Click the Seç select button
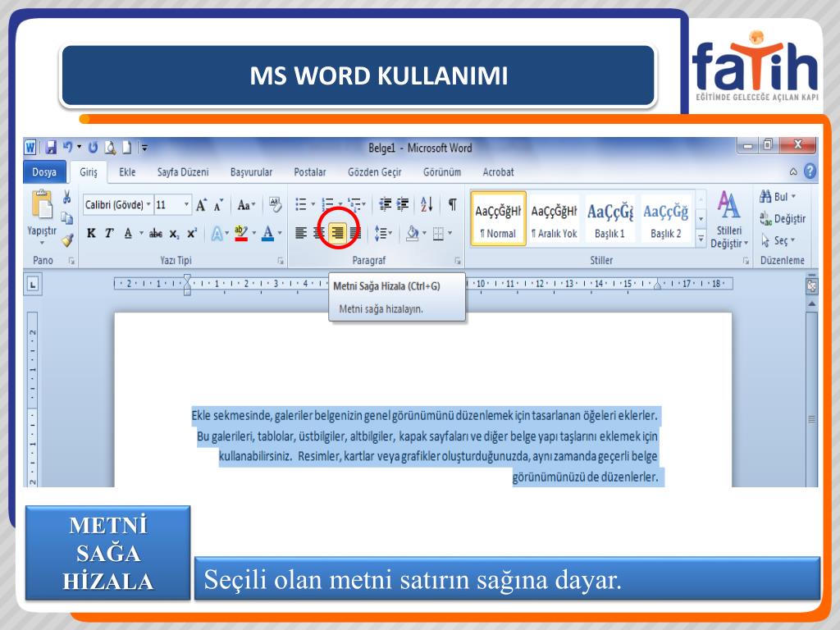The height and width of the screenshot is (630, 840). [778, 240]
